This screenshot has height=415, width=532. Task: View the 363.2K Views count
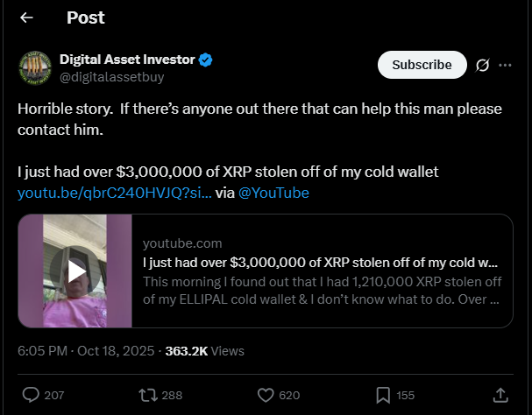pos(204,351)
